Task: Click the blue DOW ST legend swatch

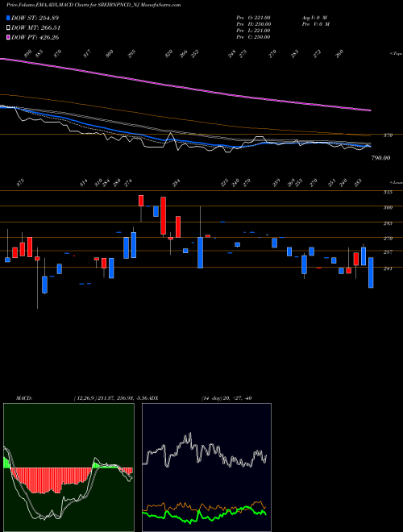Action: click(8, 18)
